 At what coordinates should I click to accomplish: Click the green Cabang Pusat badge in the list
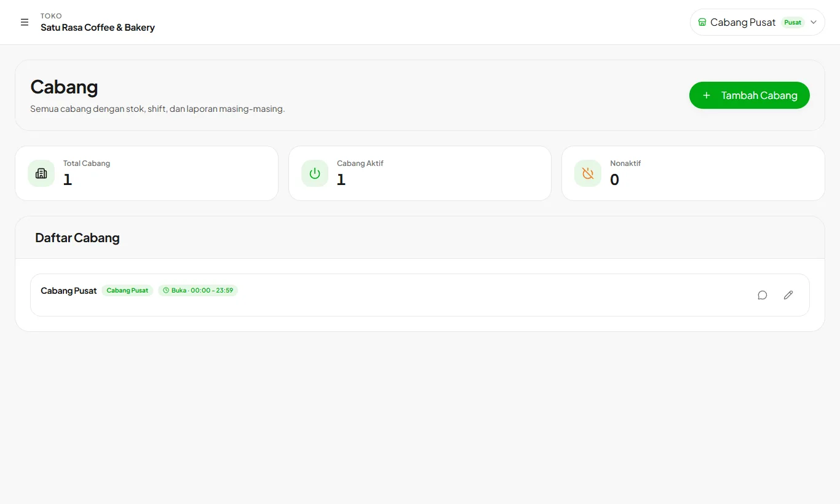point(127,290)
